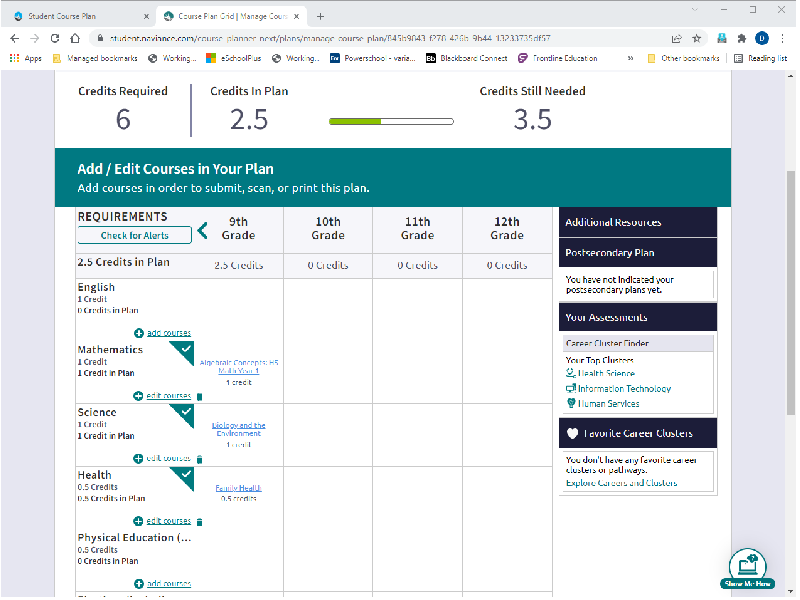Bookmark this page with the star icon
The height and width of the screenshot is (600, 800).
pyautogui.click(x=696, y=38)
